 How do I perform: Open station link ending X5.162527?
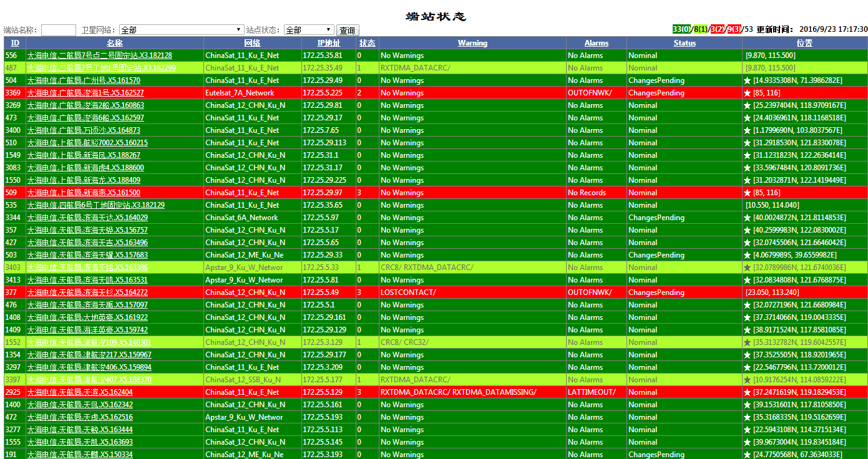[x=85, y=93]
